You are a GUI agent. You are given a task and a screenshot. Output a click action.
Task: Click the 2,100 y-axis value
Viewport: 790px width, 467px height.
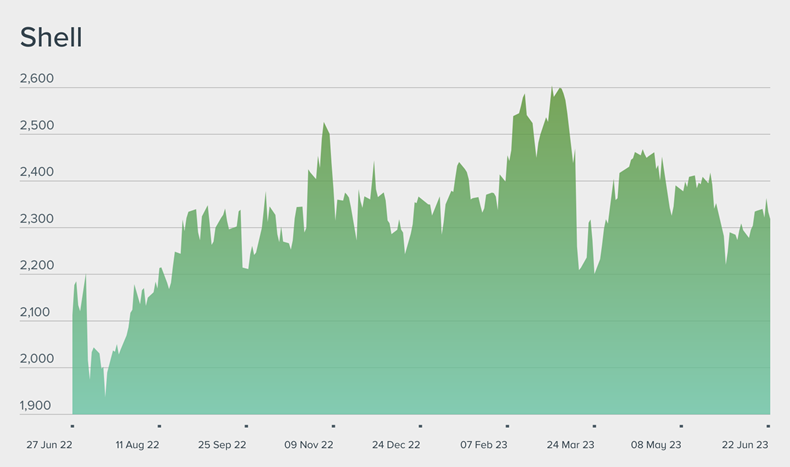pyautogui.click(x=37, y=312)
